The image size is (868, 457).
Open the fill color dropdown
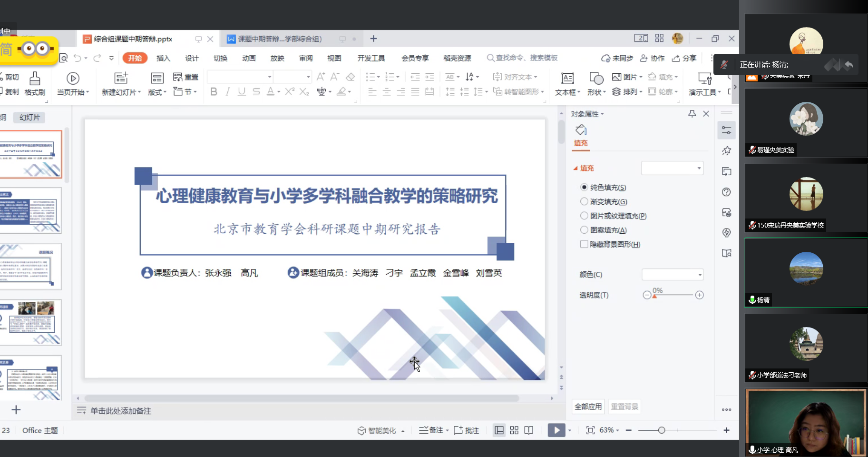pos(673,275)
